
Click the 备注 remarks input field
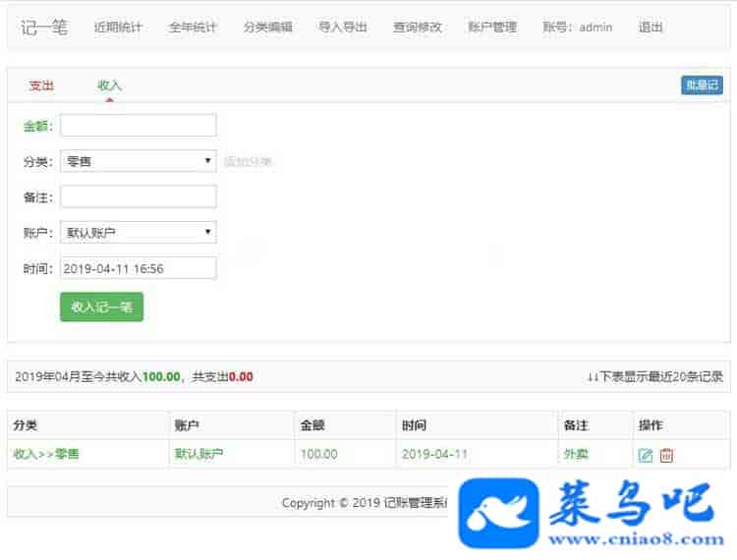pyautogui.click(x=138, y=196)
